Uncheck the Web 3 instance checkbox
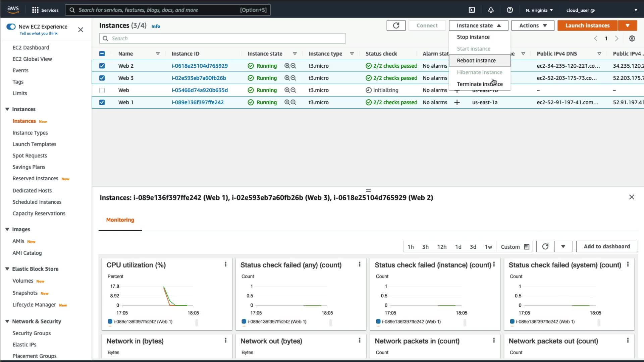 (x=102, y=78)
